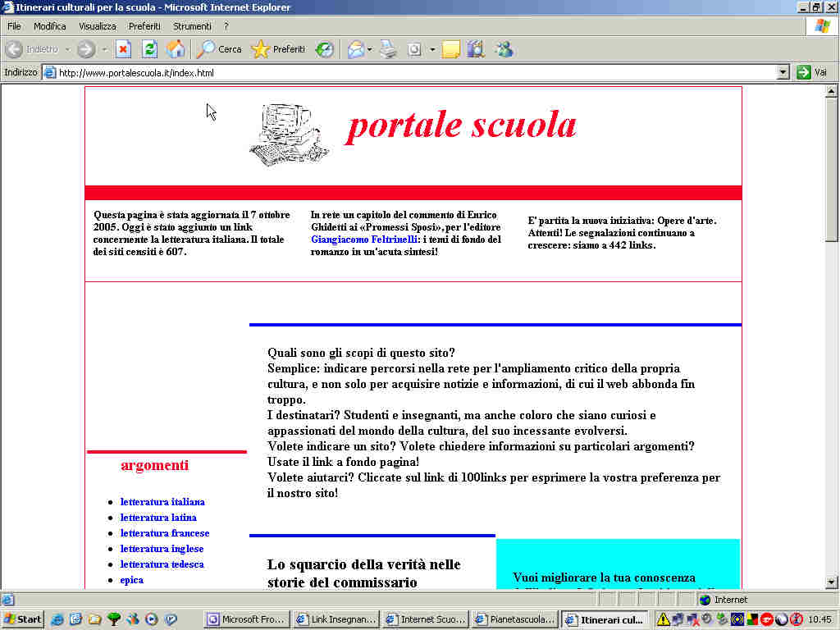Click the 10.45 taskbar clock

(819, 619)
